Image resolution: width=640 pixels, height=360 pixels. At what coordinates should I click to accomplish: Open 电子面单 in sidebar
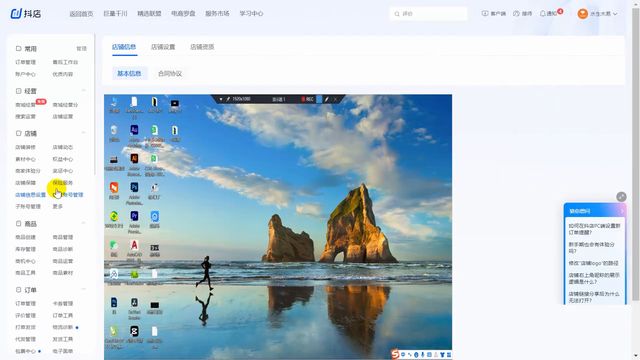pos(62,351)
